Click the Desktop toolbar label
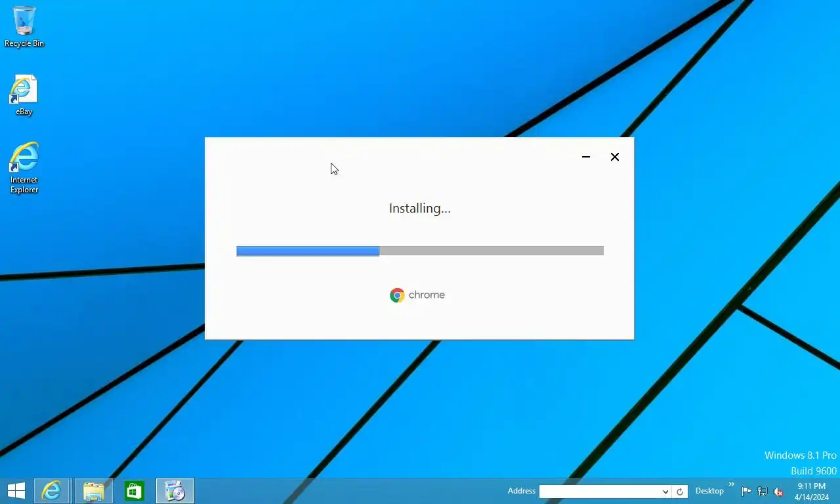 pos(709,491)
